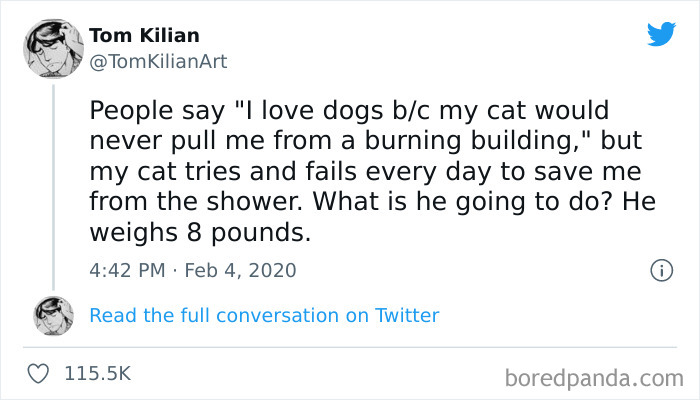This screenshot has height=400, width=700.
Task: Like the tweet with the heart icon
Action: [x=41, y=373]
